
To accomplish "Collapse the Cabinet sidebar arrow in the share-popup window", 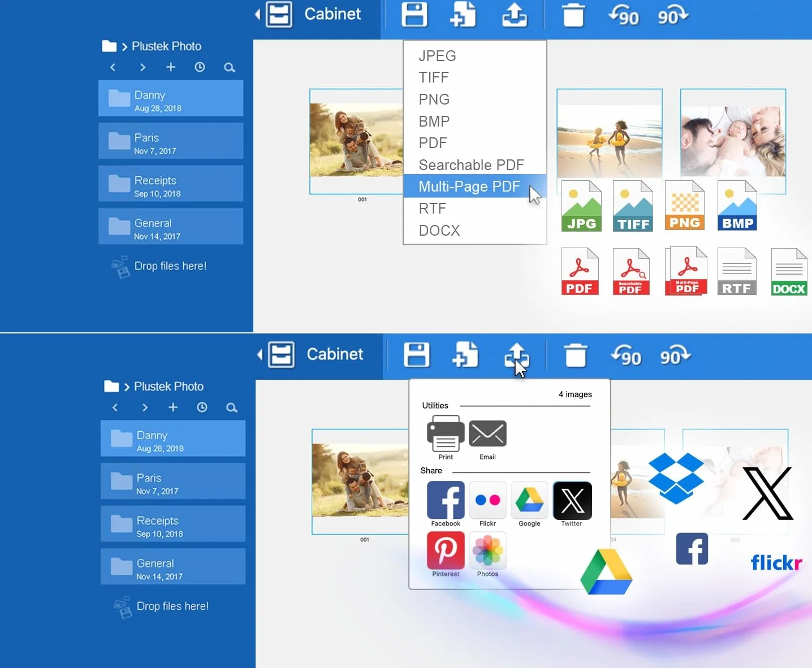I will click(x=260, y=355).
